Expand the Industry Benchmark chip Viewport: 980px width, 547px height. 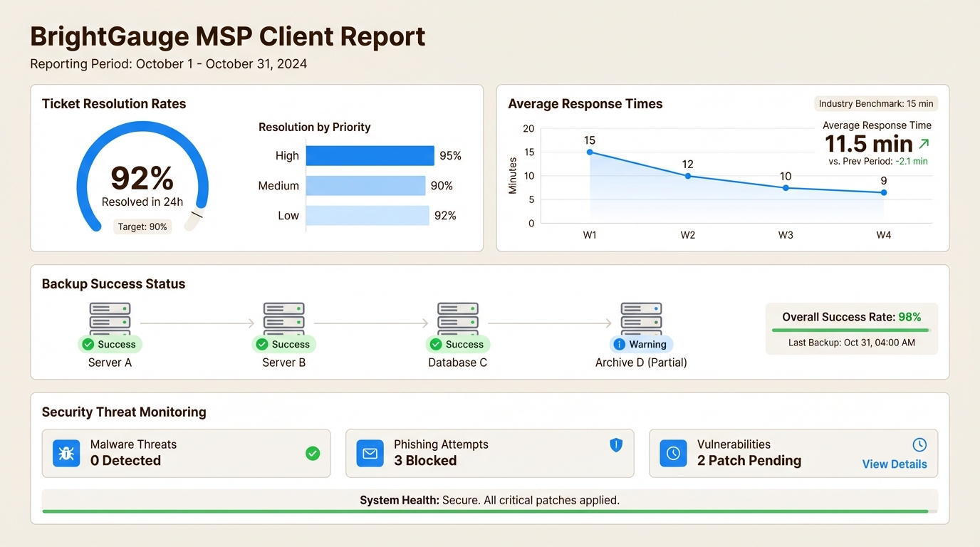[875, 103]
